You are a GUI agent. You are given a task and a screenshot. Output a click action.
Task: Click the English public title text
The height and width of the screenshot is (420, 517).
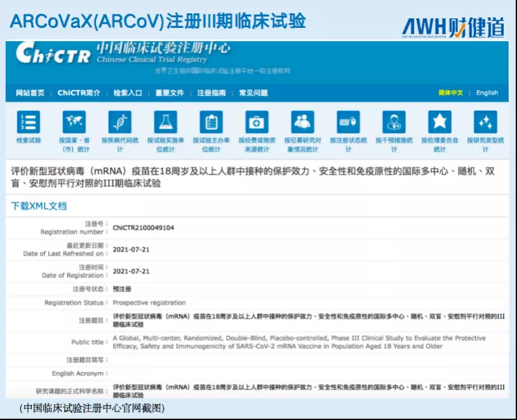[299, 342]
